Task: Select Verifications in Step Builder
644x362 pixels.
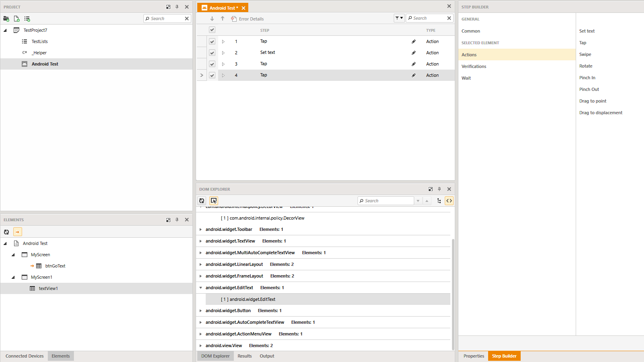Action: pyautogui.click(x=474, y=66)
